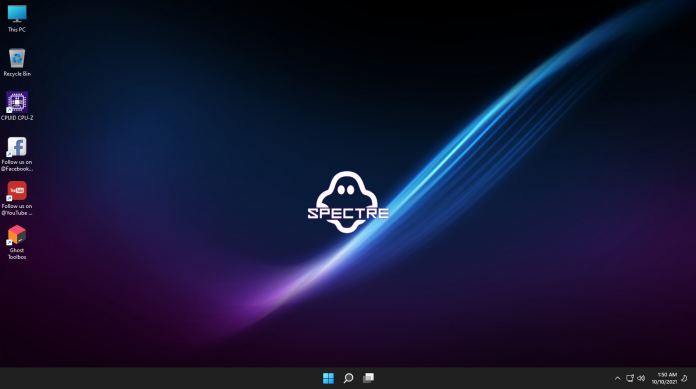This screenshot has height=389, width=696.
Task: Click the 'Follow us on @YouTube' label
Action: tap(17, 210)
